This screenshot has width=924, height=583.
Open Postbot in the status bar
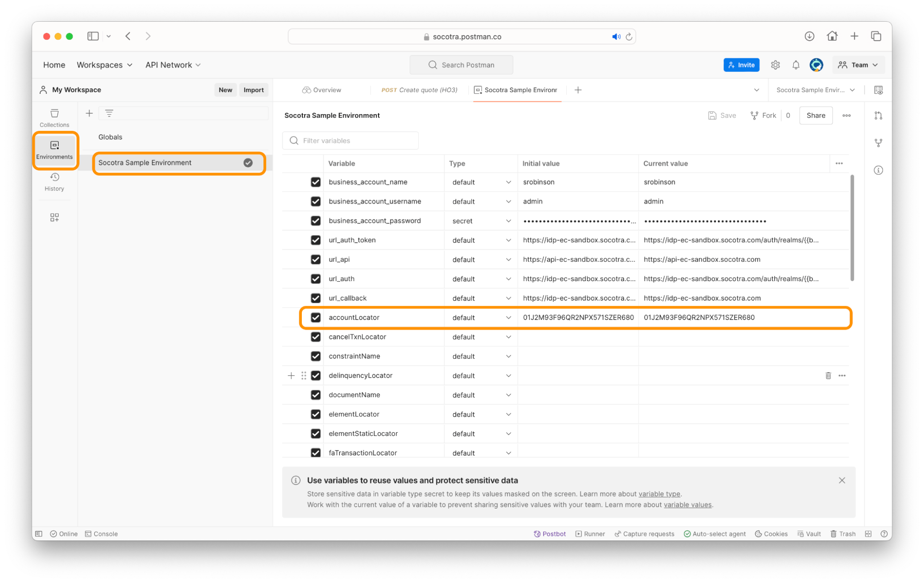550,534
